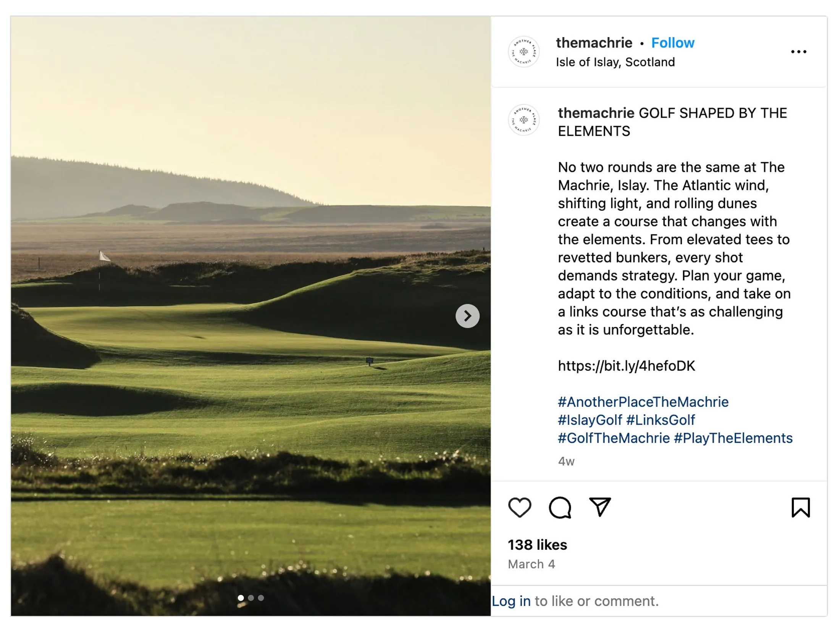The image size is (840, 631).
Task: Open themachrie username in post header
Action: (594, 43)
